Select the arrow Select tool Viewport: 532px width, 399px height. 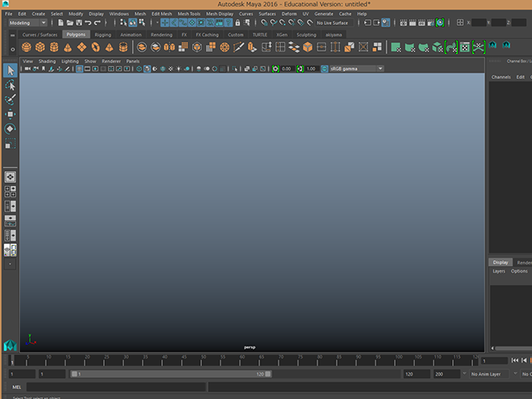10,71
